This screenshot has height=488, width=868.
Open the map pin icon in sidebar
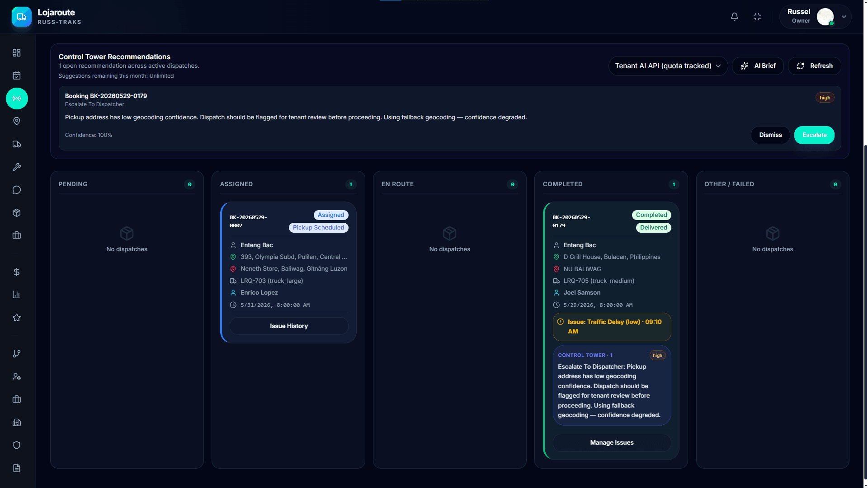(x=17, y=121)
